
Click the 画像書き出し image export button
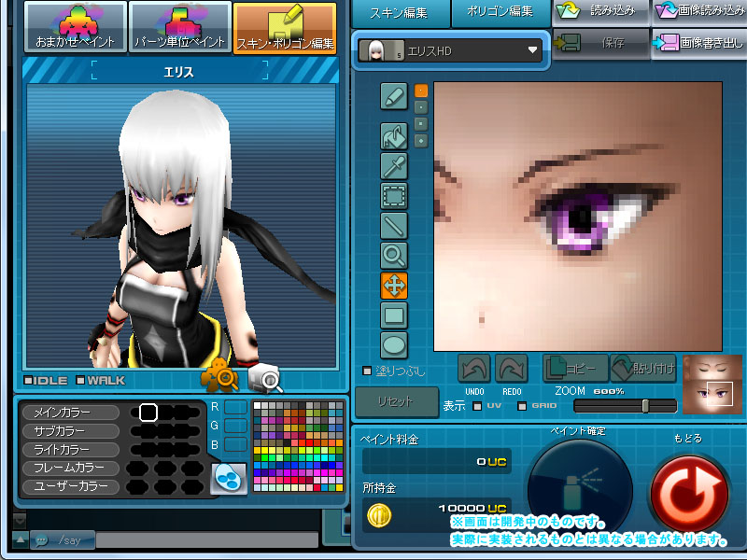699,43
